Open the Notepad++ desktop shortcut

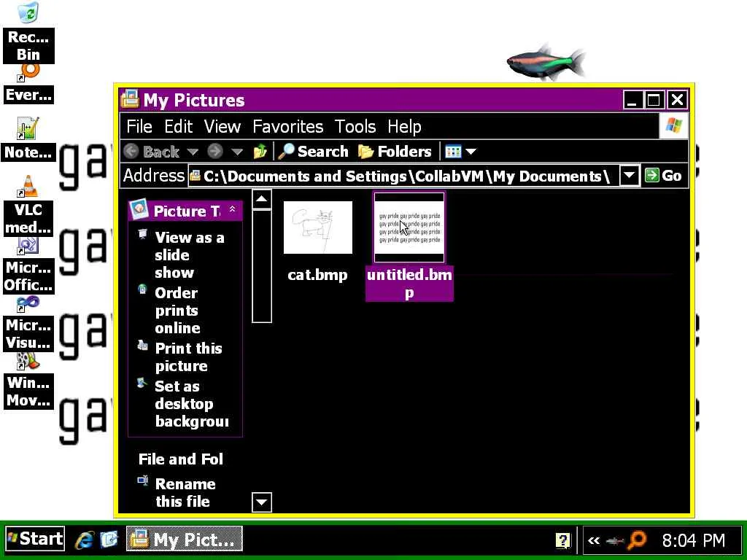[28, 139]
